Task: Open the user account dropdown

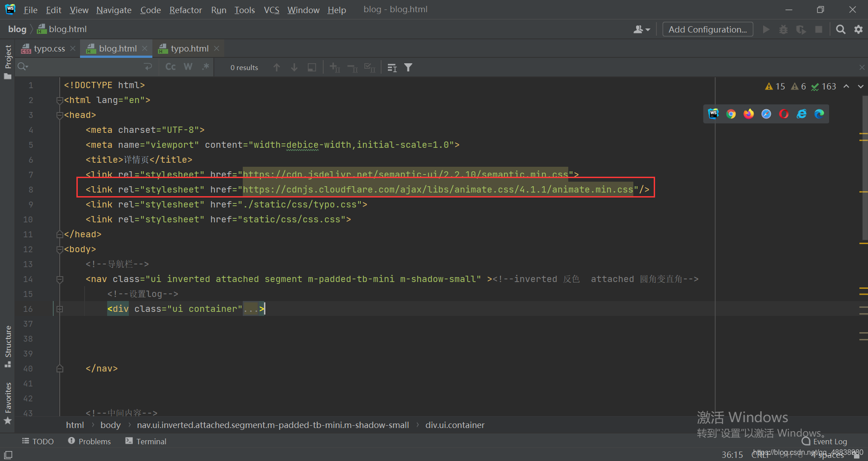Action: 642,29
